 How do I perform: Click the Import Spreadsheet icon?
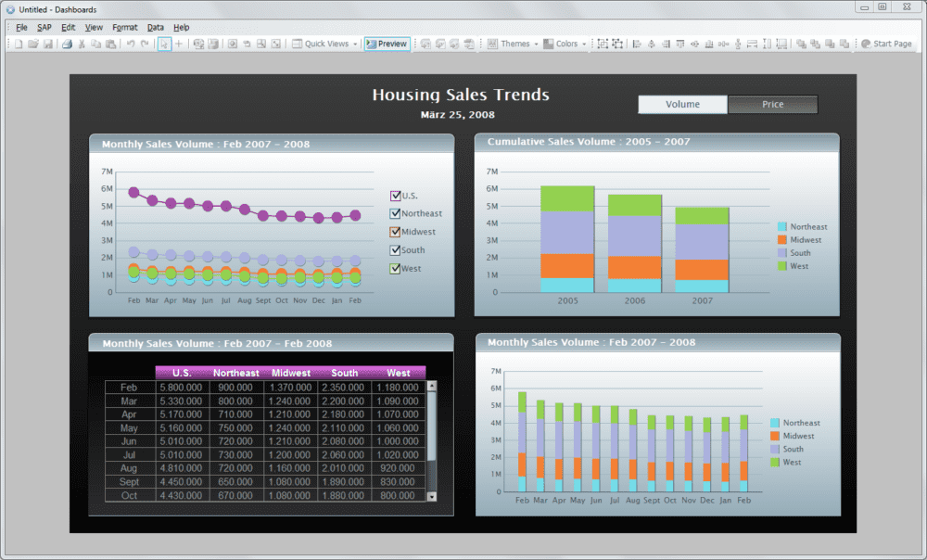198,44
